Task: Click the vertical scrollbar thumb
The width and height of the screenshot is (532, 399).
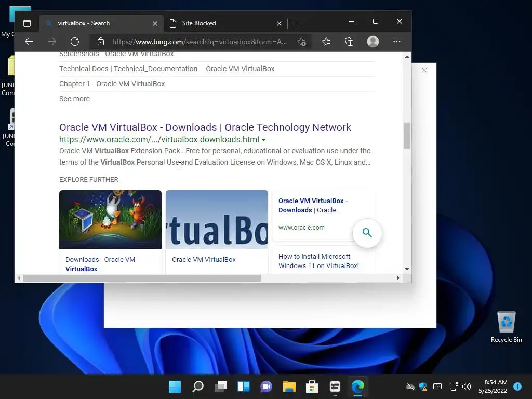Action: tap(407, 136)
